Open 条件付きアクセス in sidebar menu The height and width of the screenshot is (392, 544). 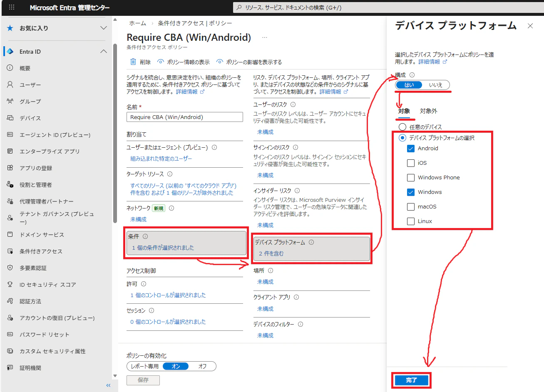[41, 251]
